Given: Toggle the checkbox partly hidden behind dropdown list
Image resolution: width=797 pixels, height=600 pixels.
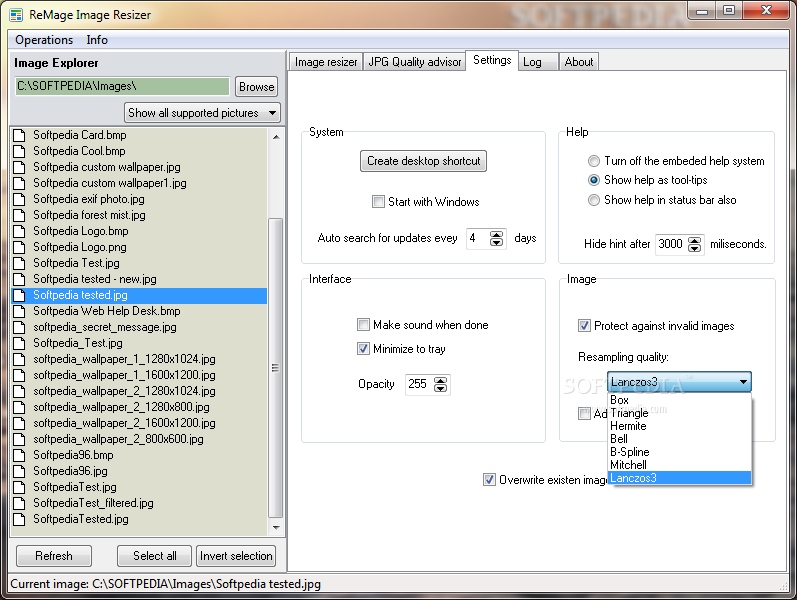Looking at the screenshot, I should pos(585,413).
